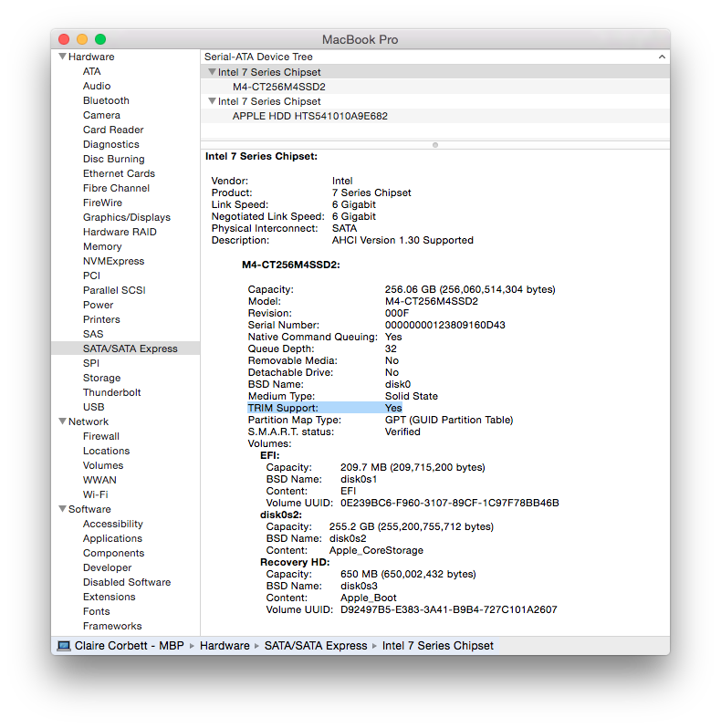721x728 pixels.
Task: Click the S.M.A.R.T. status Verified value
Action: pyautogui.click(x=402, y=432)
